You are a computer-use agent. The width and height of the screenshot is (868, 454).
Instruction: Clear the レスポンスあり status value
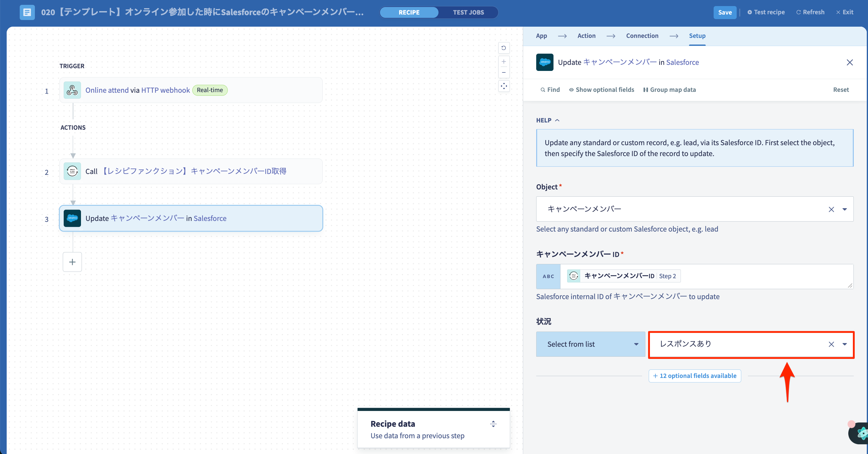click(x=831, y=344)
